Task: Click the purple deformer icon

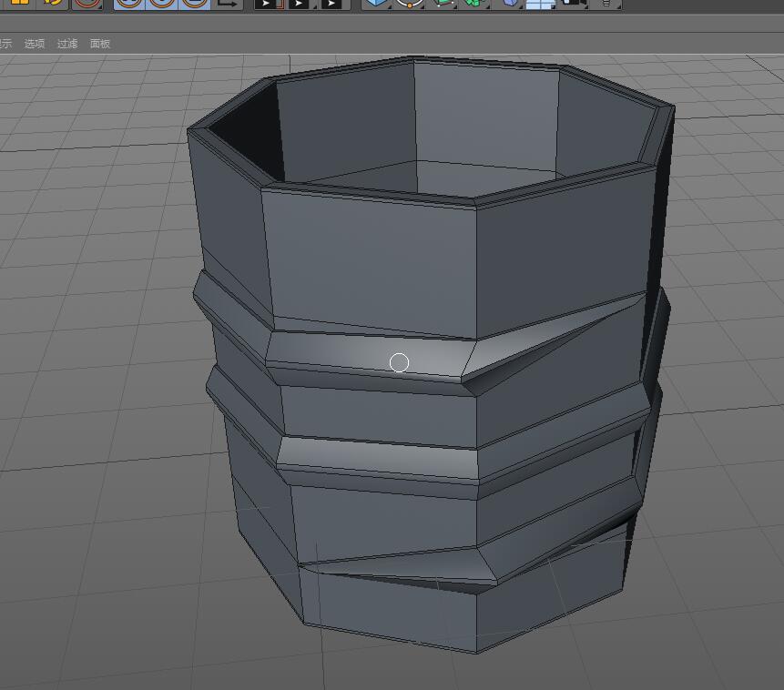Action: [x=511, y=3]
